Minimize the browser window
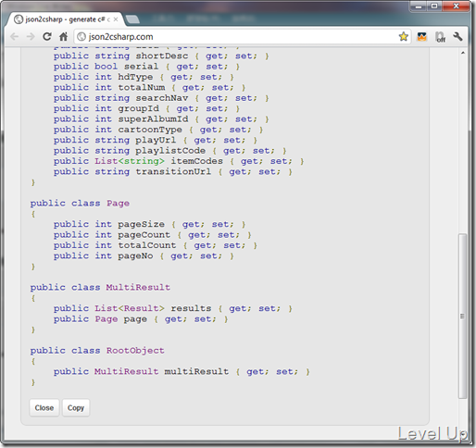The image size is (476, 448). [419, 6]
